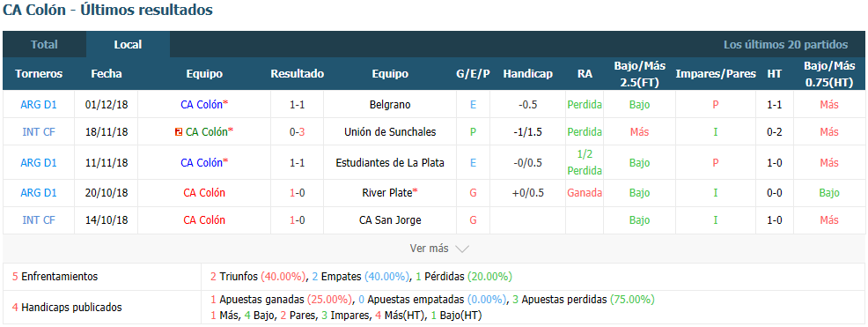
Task: Open the CA San Jorge team link
Action: pos(390,220)
